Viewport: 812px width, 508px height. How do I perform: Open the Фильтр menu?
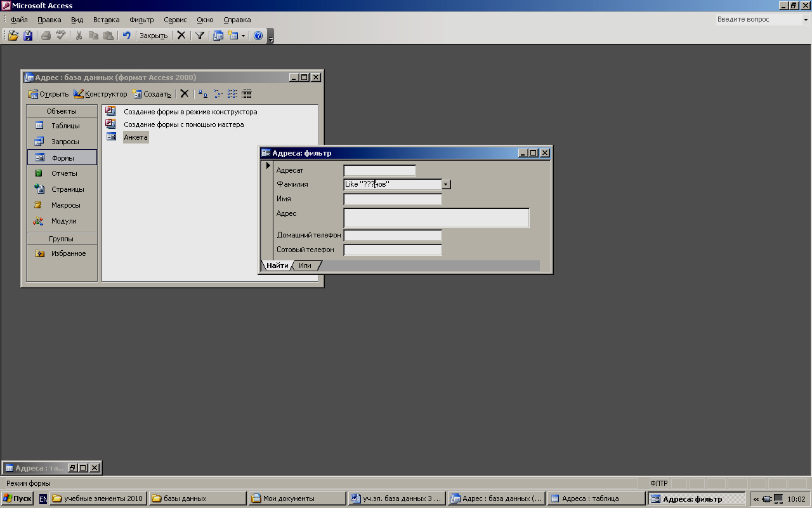click(x=141, y=20)
